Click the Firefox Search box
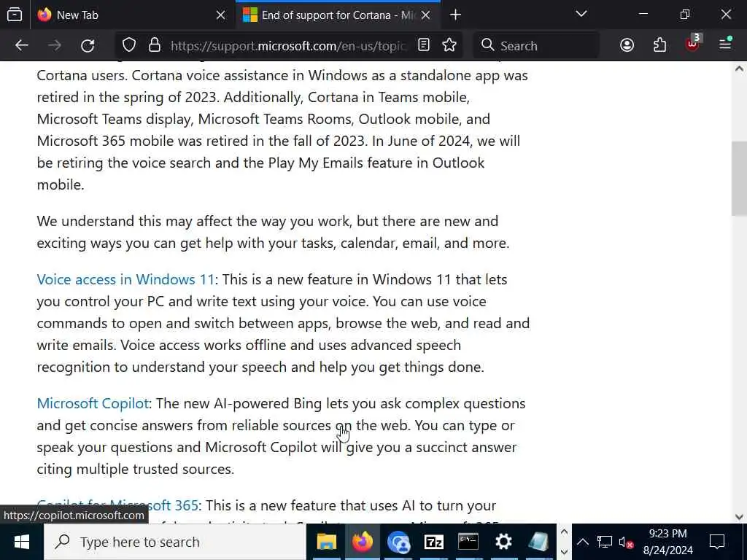The height and width of the screenshot is (560, 747). (x=536, y=46)
